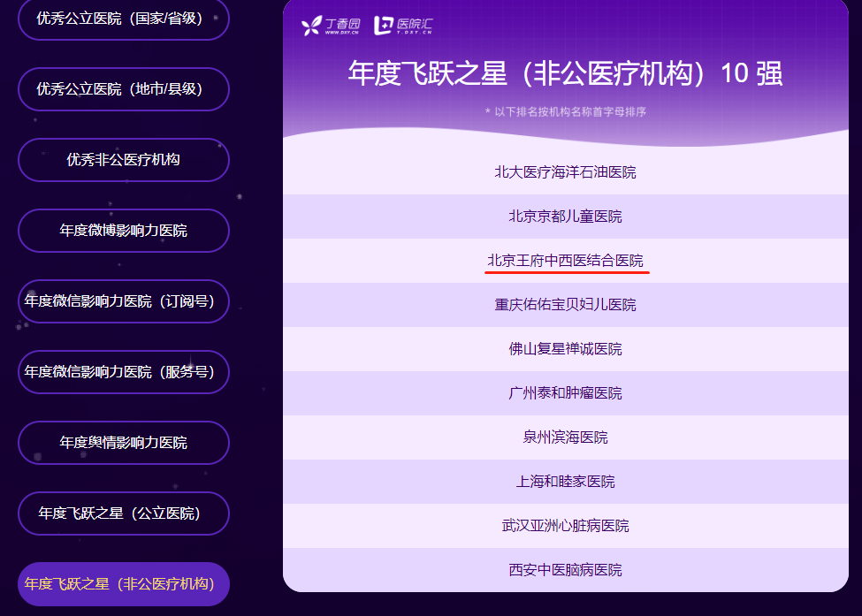The height and width of the screenshot is (616, 862).
Task: Switch to 优秀公立医院（地市/县级） category
Action: pyautogui.click(x=123, y=89)
